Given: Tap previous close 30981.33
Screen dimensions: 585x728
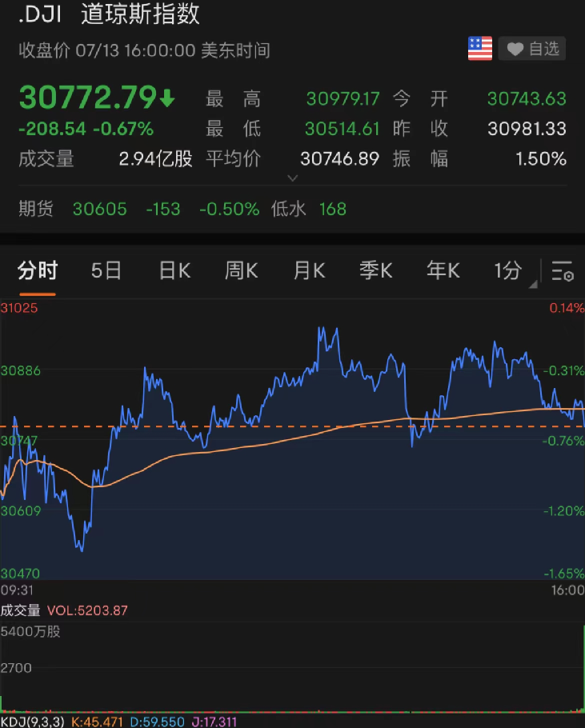Looking at the screenshot, I should click(x=527, y=129).
